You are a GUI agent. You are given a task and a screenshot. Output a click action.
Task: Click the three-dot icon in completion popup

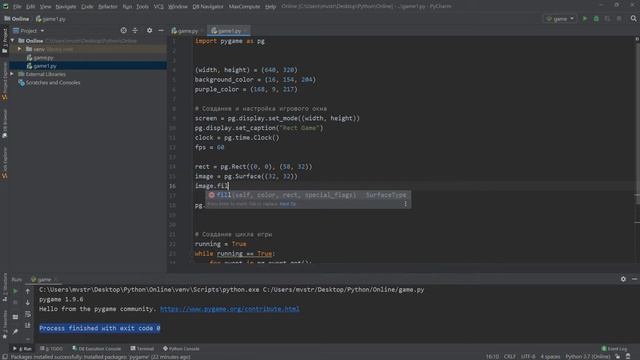click(x=405, y=204)
